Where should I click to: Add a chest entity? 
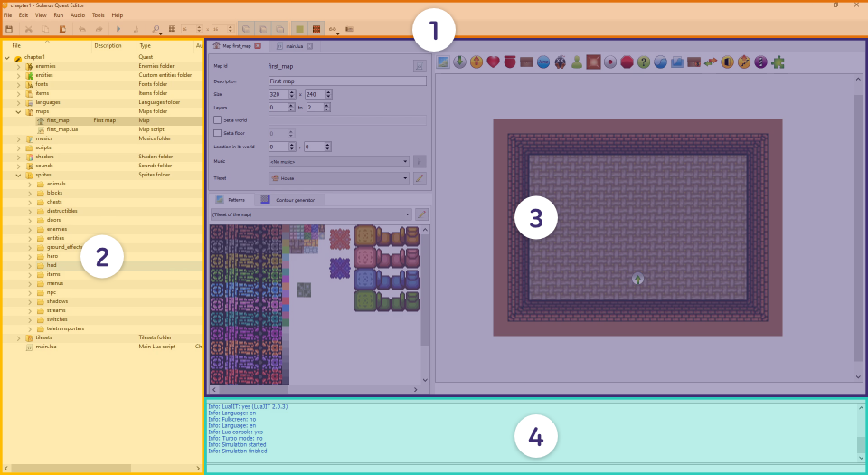(526, 62)
